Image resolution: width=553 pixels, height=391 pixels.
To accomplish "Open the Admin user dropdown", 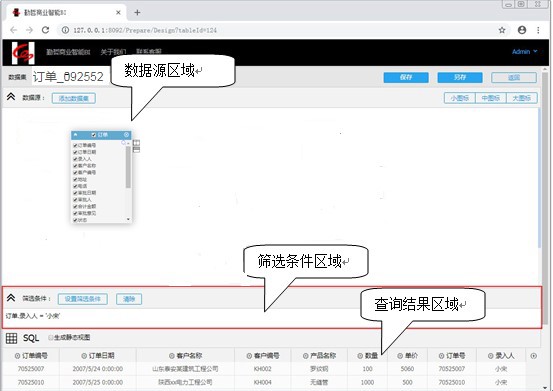I will 524,51.
